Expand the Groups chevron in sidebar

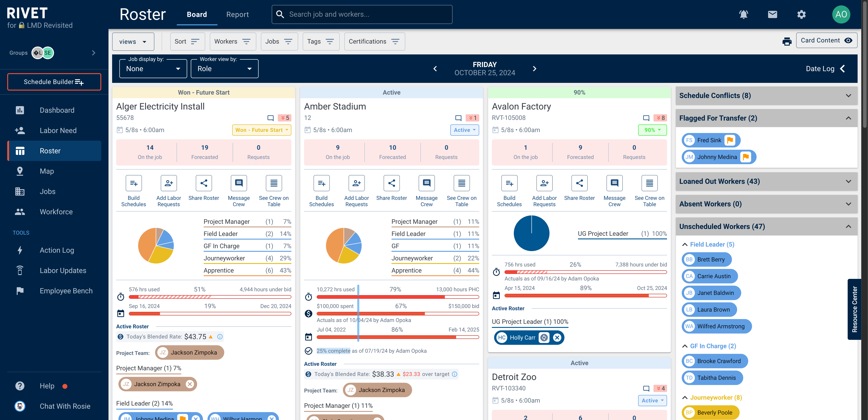[94, 53]
